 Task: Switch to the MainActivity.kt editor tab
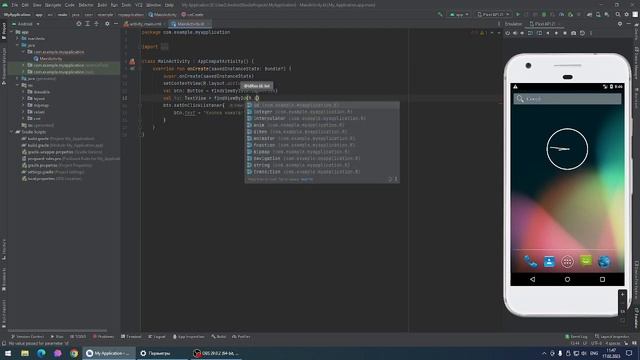189,24
